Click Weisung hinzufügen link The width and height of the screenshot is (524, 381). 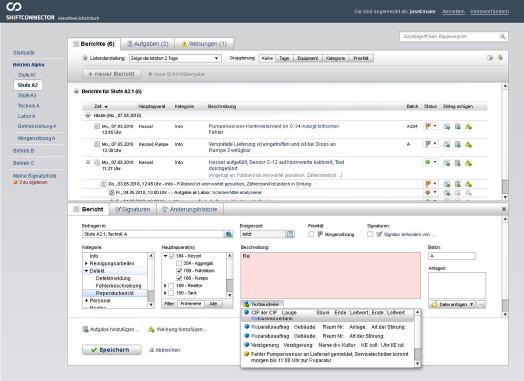(178, 329)
